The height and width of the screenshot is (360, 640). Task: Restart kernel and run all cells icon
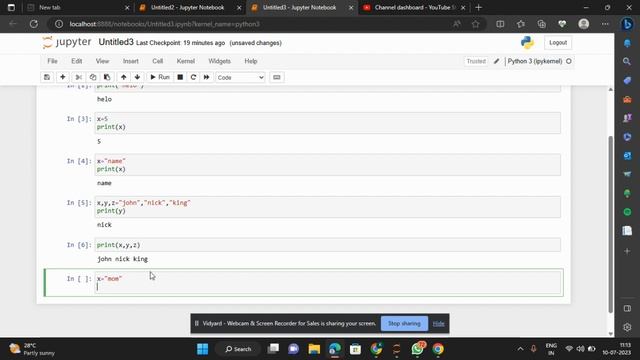(207, 77)
